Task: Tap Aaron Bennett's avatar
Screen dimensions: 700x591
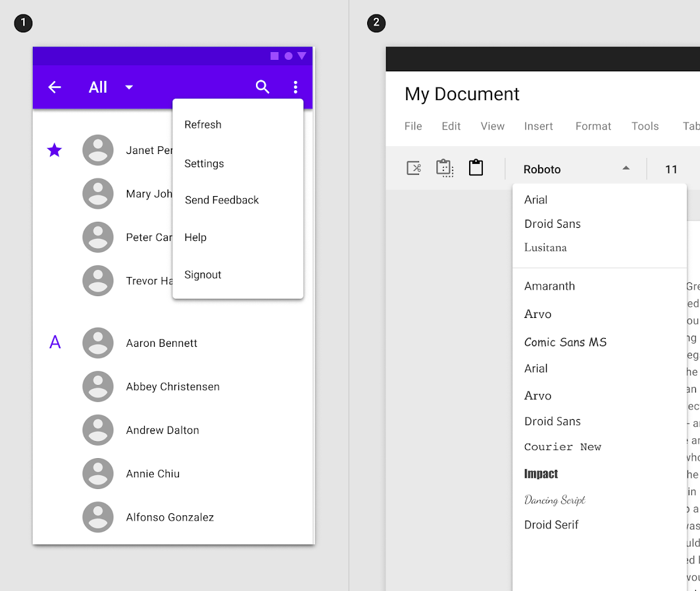Action: point(98,343)
